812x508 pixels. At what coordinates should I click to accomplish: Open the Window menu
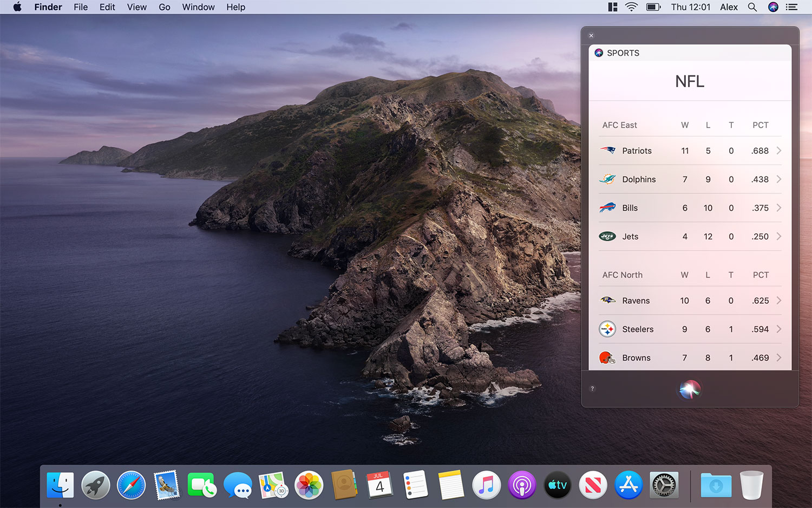coord(198,7)
